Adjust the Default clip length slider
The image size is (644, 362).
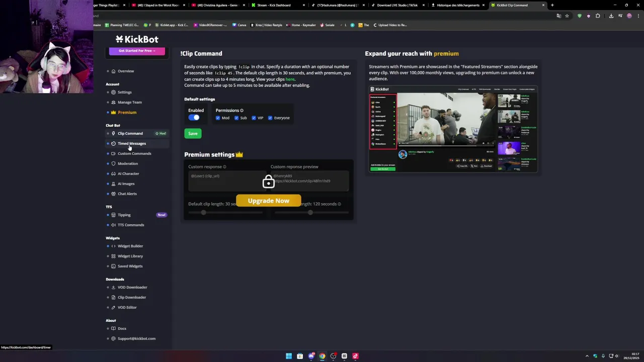[x=225, y=213]
